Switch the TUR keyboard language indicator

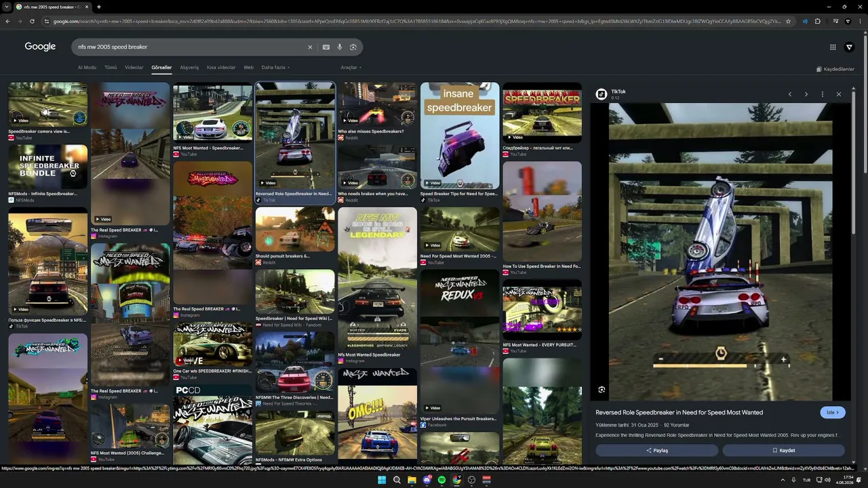[x=807, y=480]
